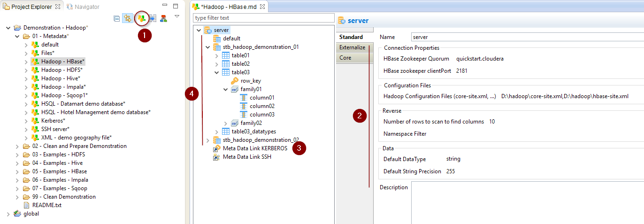Expand the default metadata in Project Explorer
Image resolution: width=644 pixels, height=224 pixels.
[x=26, y=45]
